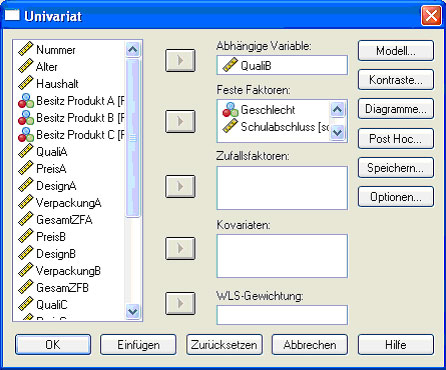Select the VerpackungA variable

[x=69, y=203]
